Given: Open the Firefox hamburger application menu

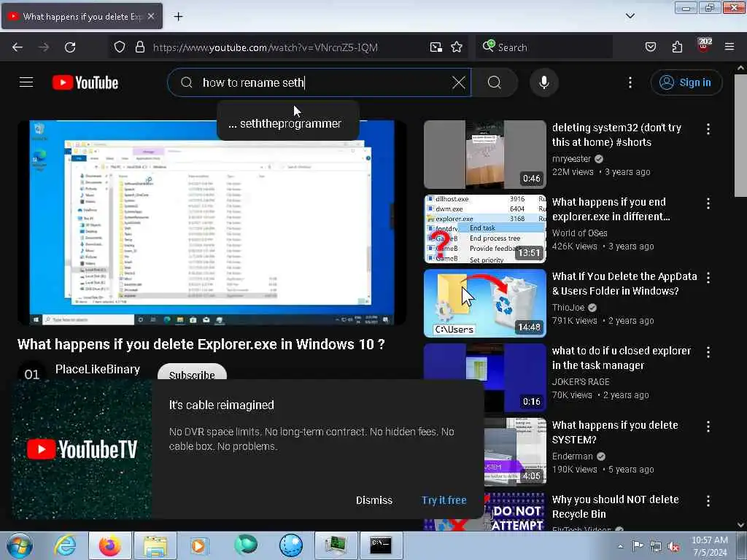Looking at the screenshot, I should click(729, 47).
